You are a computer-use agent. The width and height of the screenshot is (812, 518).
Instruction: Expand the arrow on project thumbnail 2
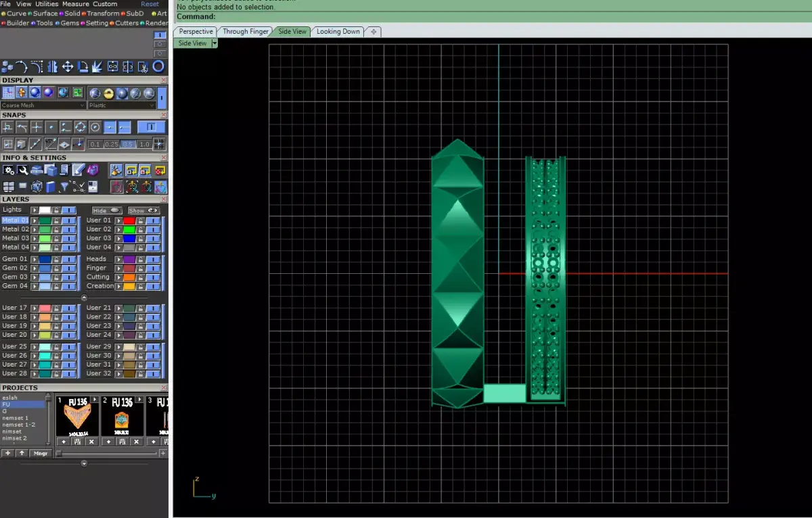click(x=139, y=400)
